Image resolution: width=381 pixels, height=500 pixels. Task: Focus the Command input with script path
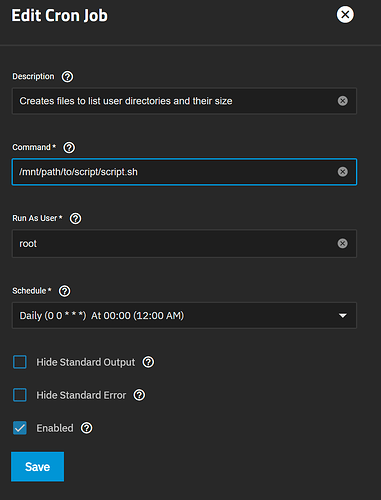184,172
